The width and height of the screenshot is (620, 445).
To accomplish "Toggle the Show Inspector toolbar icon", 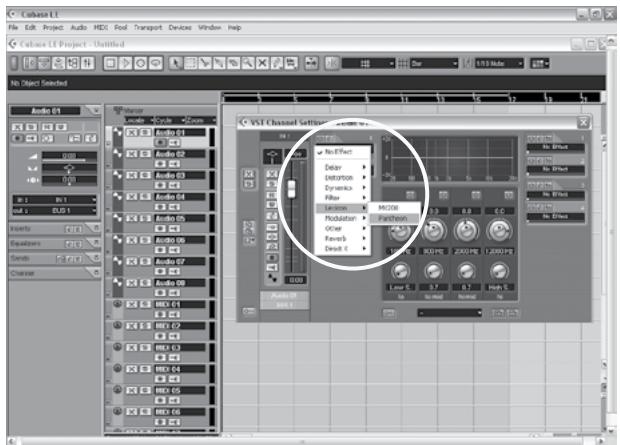I will (30, 63).
